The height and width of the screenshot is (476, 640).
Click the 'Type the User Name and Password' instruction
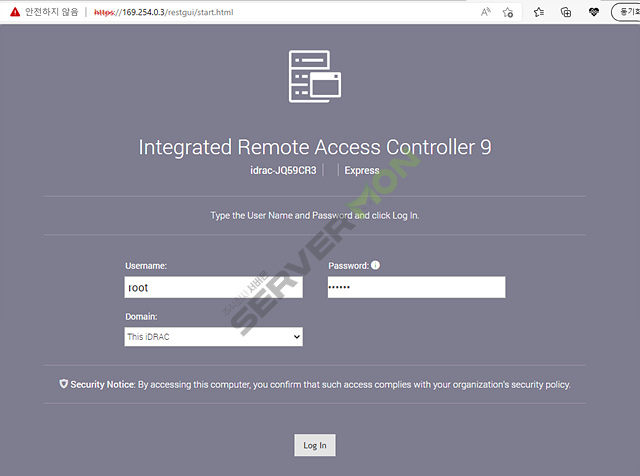[x=315, y=215]
